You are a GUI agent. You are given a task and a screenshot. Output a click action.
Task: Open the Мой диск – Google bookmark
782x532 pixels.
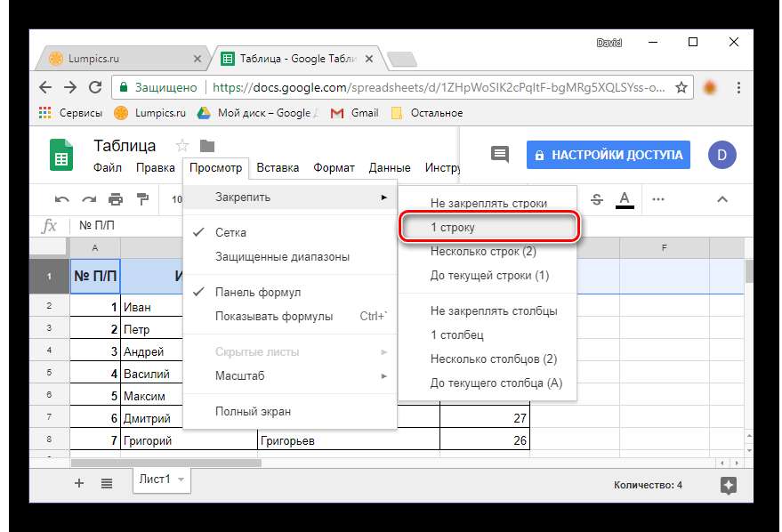[258, 113]
